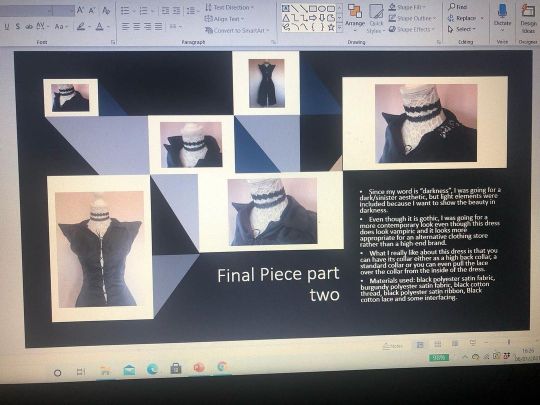Open Task View on the taskbar
540x405 pixels.
(81, 372)
